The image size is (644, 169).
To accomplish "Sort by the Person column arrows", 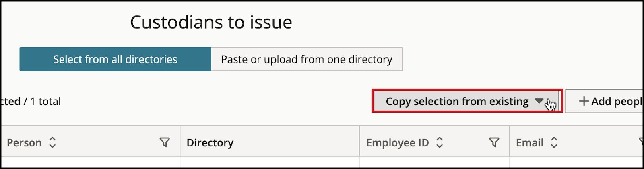I will click(x=52, y=142).
